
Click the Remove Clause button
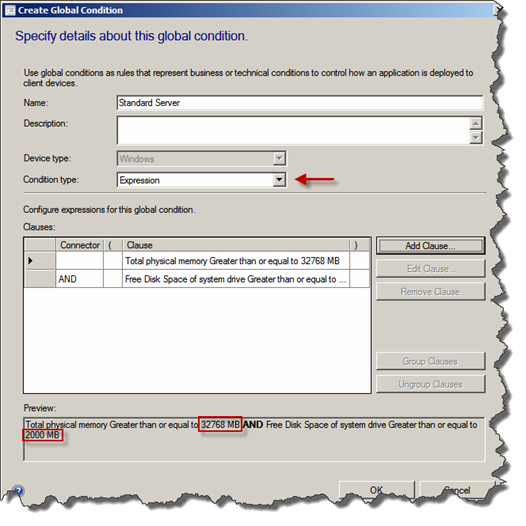click(x=430, y=291)
